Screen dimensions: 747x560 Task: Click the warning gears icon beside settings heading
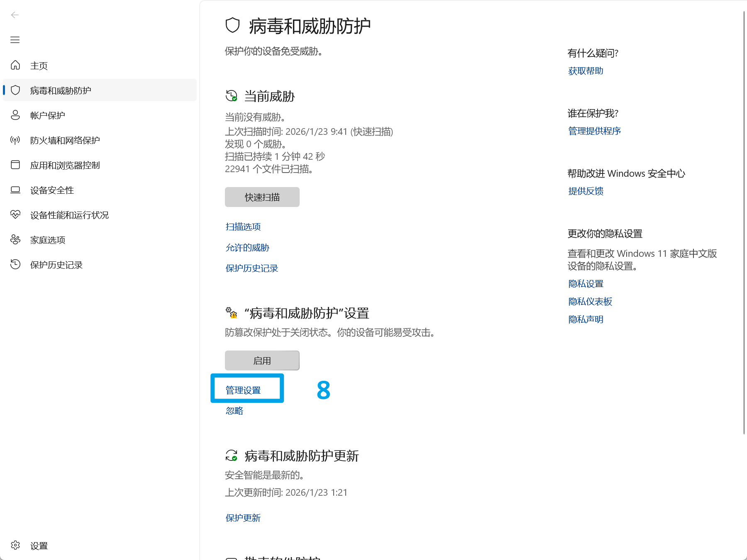coord(232,313)
